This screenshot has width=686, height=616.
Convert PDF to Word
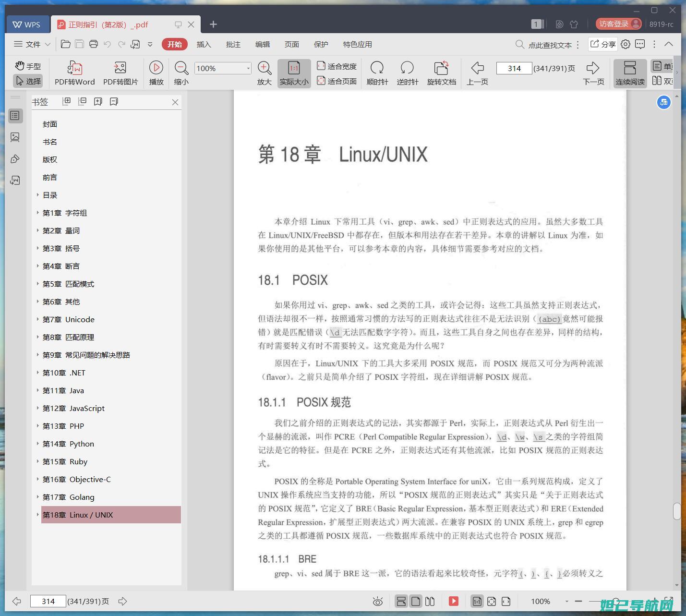74,73
